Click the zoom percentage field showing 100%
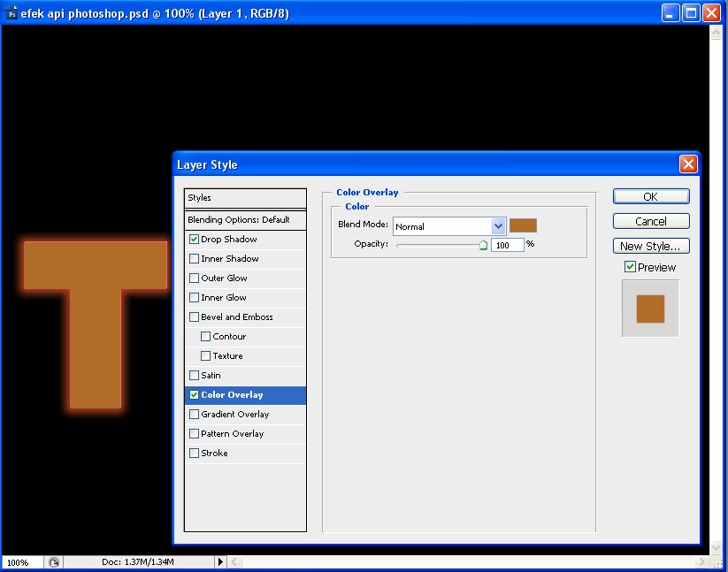 click(22, 562)
